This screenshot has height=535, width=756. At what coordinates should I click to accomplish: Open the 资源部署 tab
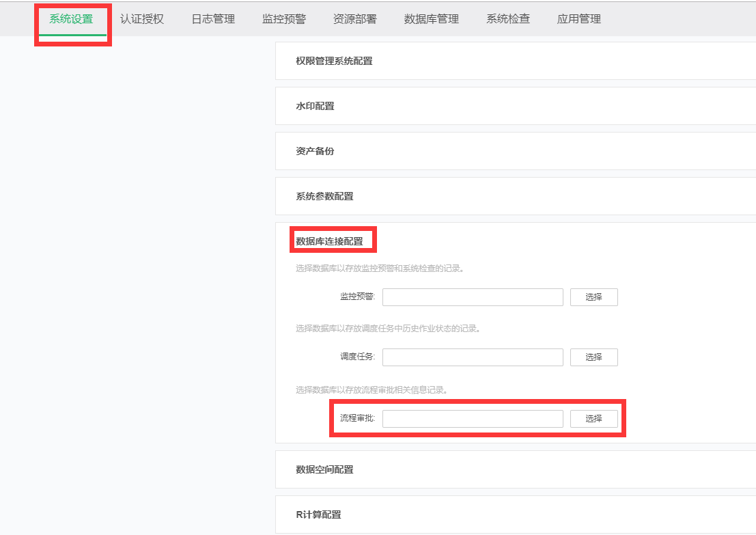click(355, 19)
